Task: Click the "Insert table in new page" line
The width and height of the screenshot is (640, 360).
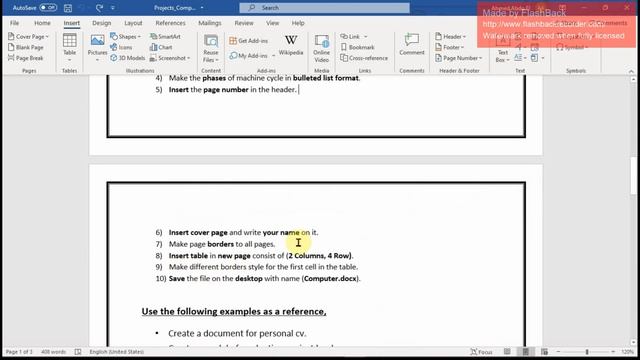Action: coord(261,256)
